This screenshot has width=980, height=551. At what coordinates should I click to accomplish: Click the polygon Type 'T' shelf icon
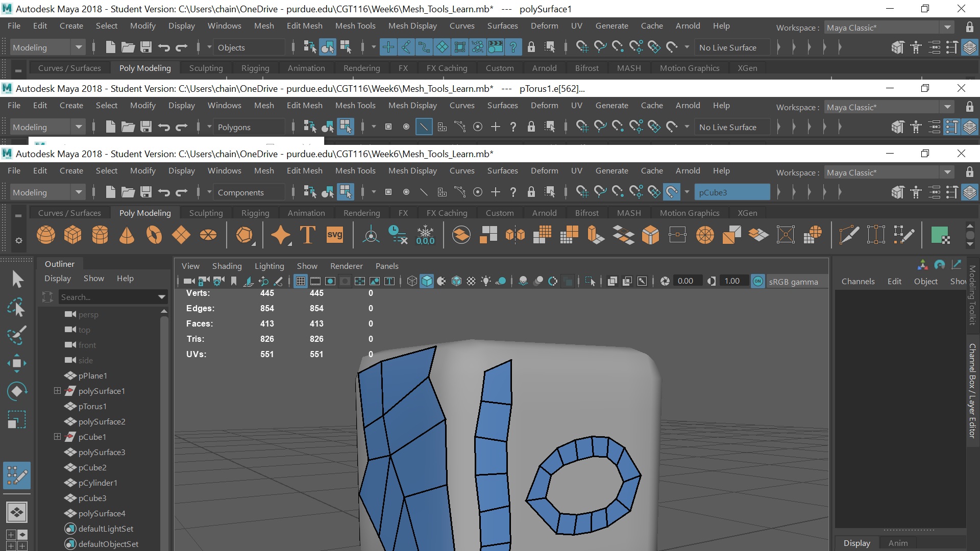(x=308, y=235)
